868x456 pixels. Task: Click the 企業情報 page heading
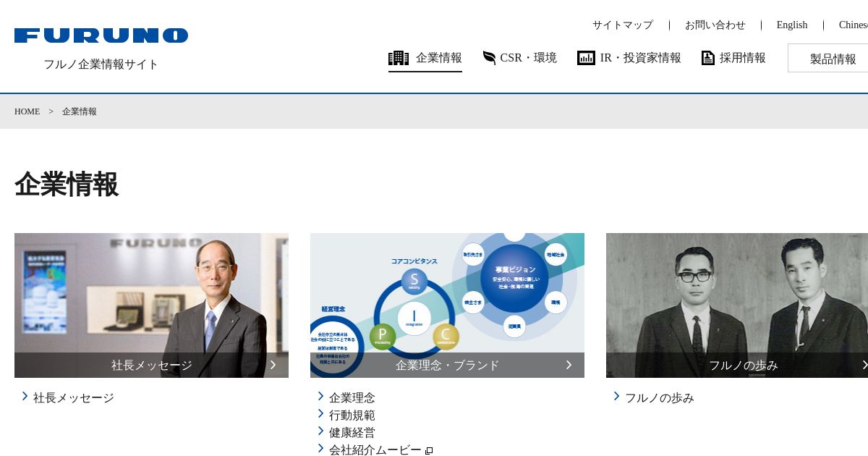pyautogui.click(x=67, y=184)
